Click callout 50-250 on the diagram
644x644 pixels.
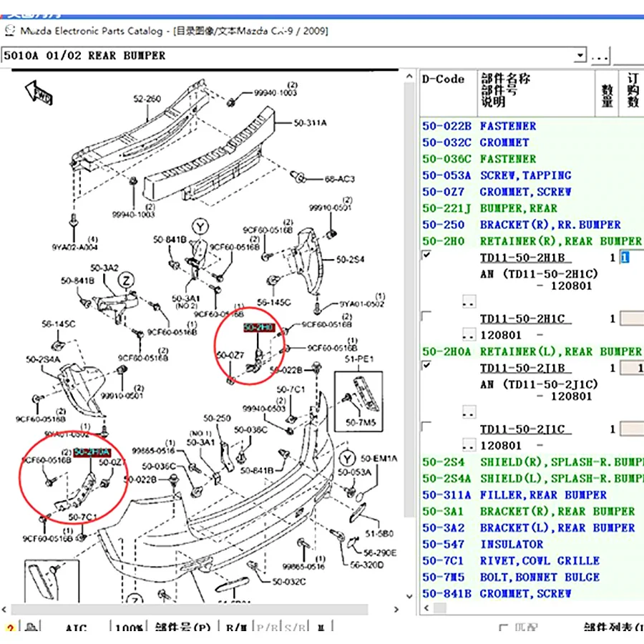(217, 418)
